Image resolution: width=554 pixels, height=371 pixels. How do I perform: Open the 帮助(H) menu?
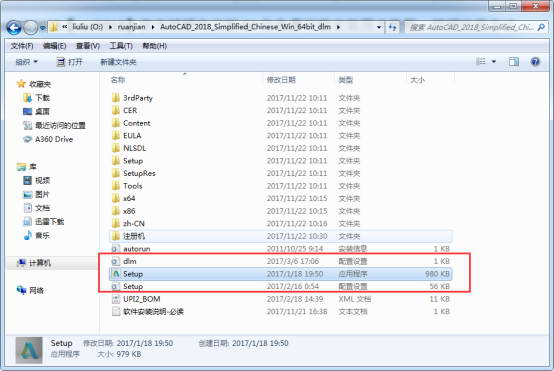click(x=154, y=46)
